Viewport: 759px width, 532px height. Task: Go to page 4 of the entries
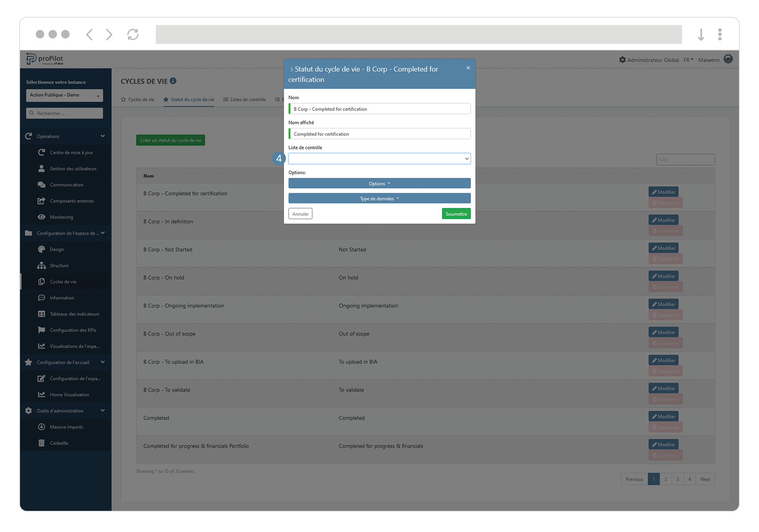point(690,479)
